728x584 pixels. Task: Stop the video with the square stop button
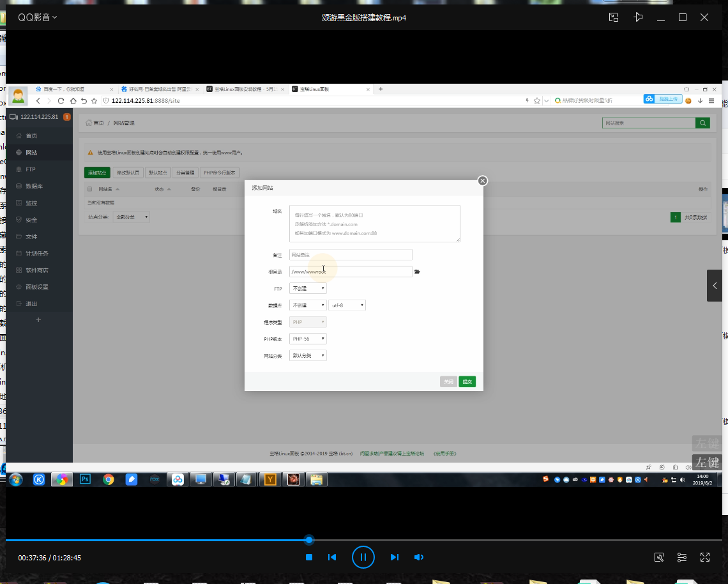[x=309, y=557]
